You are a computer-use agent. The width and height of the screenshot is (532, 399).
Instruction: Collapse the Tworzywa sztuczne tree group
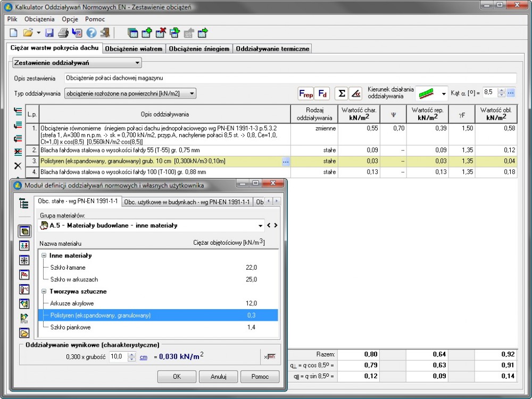[x=44, y=292]
